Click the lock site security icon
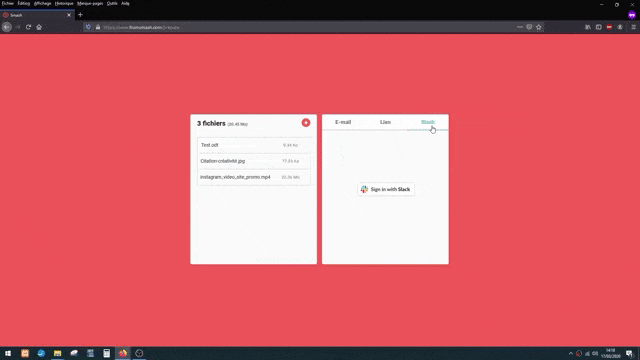The height and width of the screenshot is (360, 640). (98, 27)
